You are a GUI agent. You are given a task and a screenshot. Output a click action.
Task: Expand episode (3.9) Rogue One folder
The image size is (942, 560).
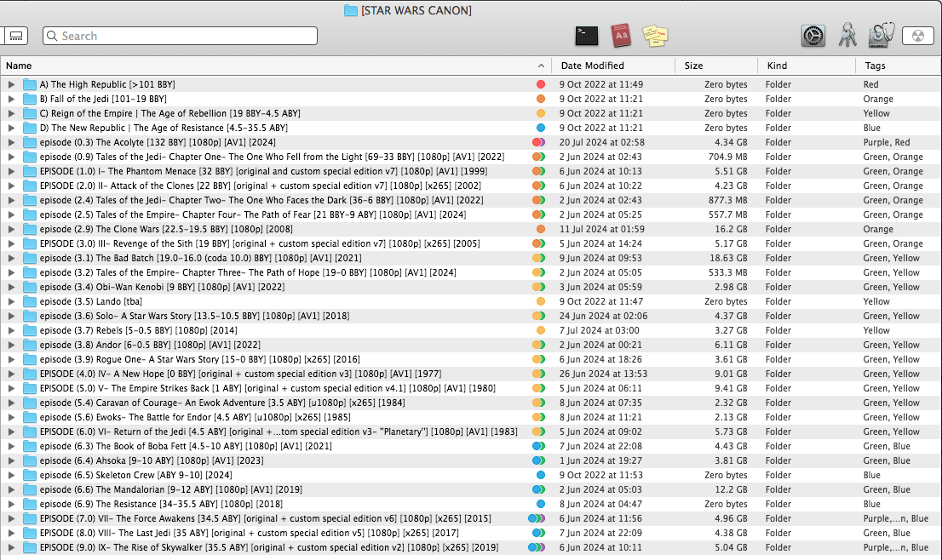coord(11,359)
